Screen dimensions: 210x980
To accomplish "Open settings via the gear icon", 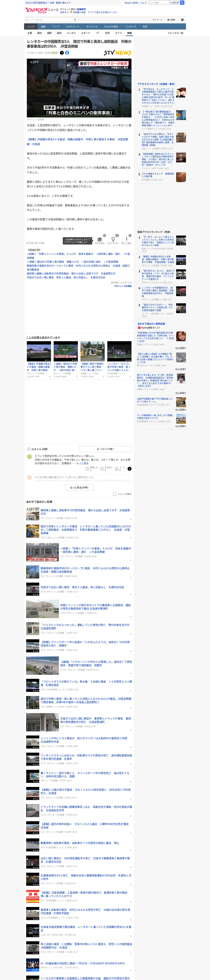I will click(182, 20).
